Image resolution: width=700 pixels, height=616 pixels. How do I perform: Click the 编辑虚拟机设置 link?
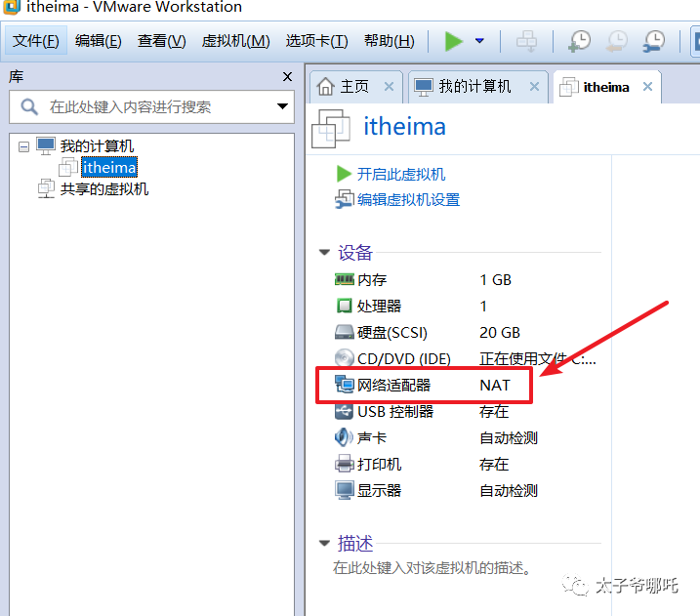coord(408,199)
